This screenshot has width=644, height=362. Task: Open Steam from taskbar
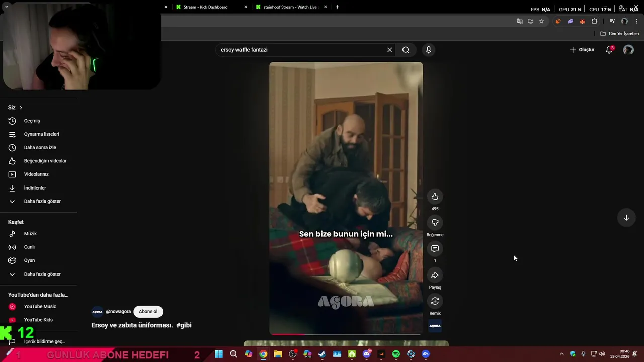pos(322,354)
